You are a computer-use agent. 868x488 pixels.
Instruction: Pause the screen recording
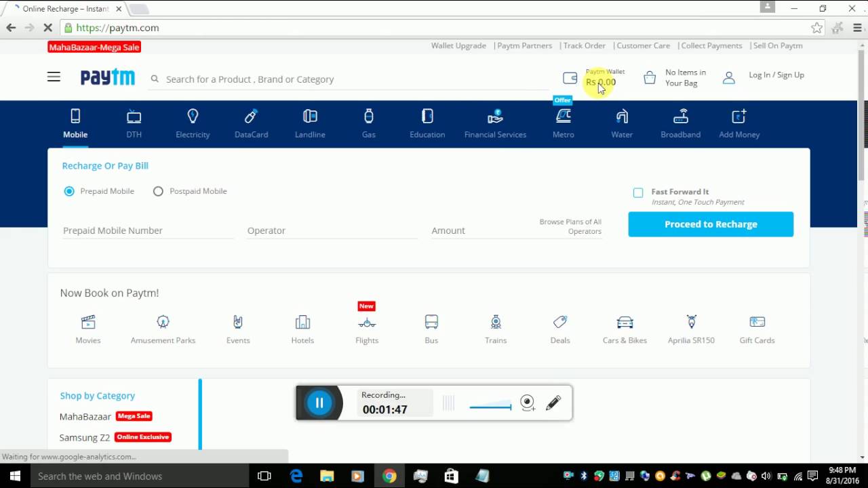(x=319, y=403)
